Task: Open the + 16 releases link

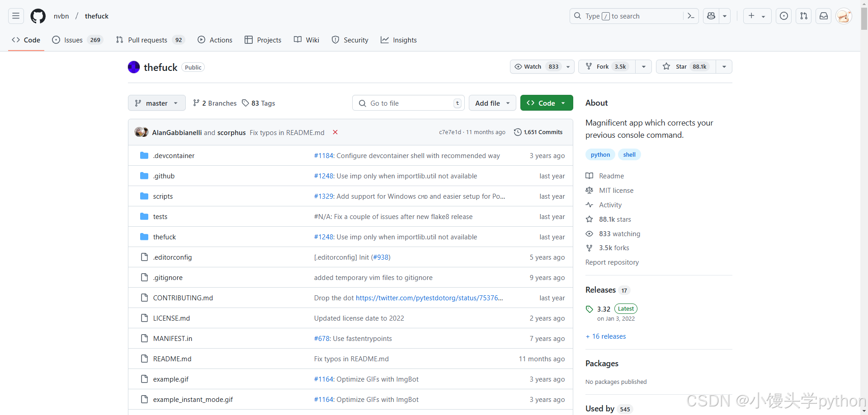Action: coord(606,336)
